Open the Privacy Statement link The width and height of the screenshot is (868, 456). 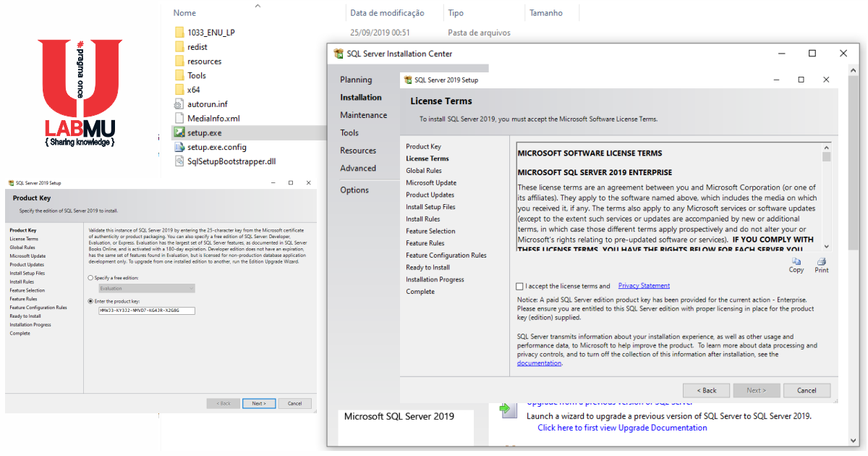tap(644, 286)
